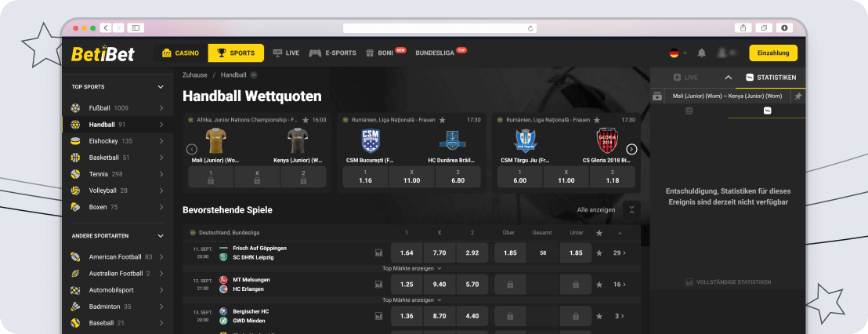
Task: Favorite the Melsungen vs Erlangen match
Action: (599, 285)
